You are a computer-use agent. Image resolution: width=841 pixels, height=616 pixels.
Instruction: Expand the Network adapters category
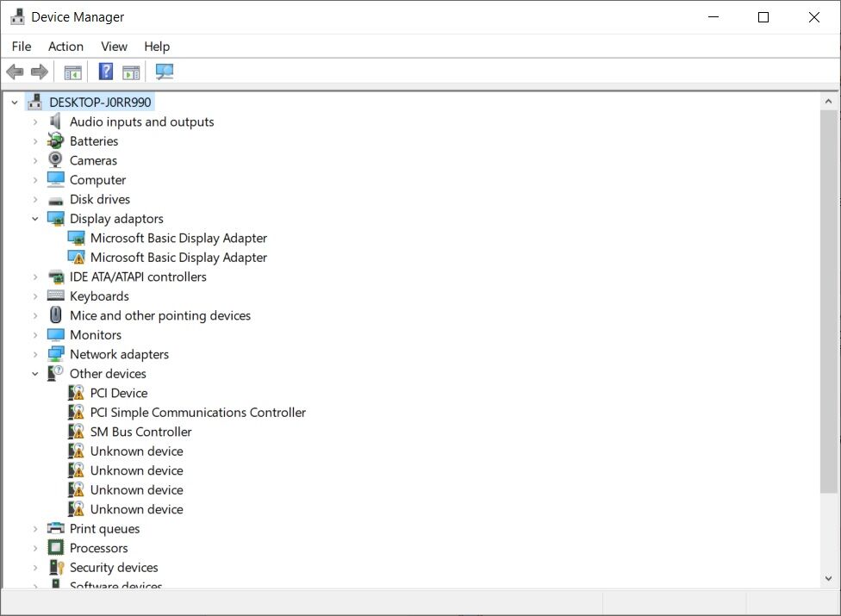34,354
